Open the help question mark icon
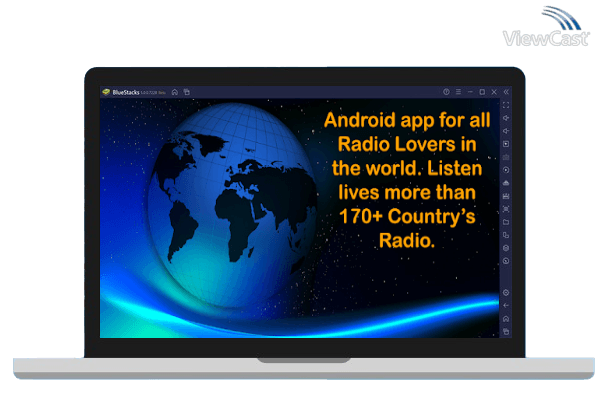 coord(446,92)
